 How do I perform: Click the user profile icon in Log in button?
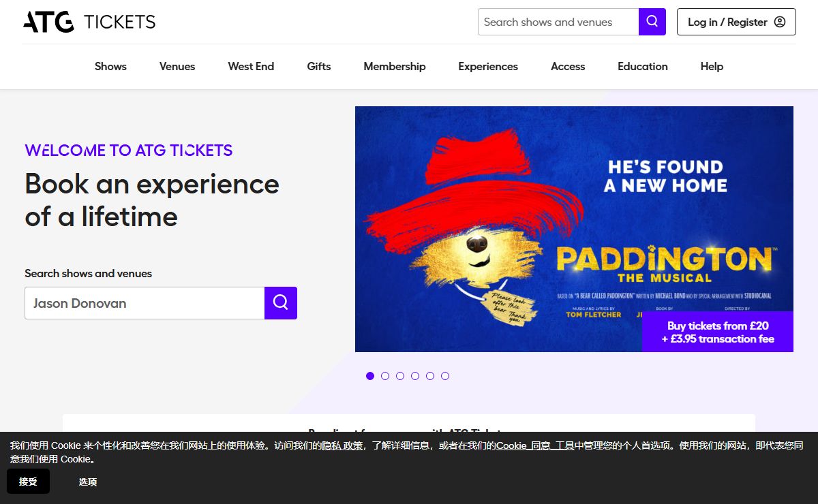tap(780, 22)
